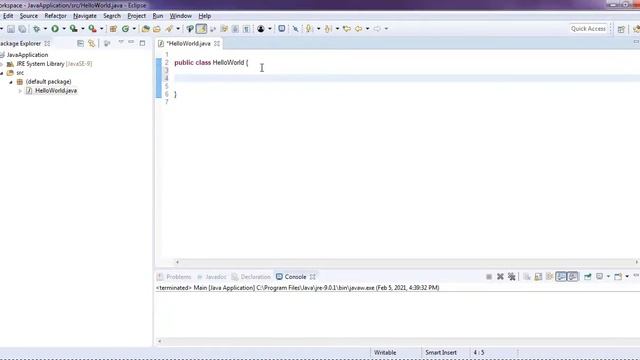Click the Open Task folder icon
The height and width of the screenshot is (360, 640).
point(157,29)
